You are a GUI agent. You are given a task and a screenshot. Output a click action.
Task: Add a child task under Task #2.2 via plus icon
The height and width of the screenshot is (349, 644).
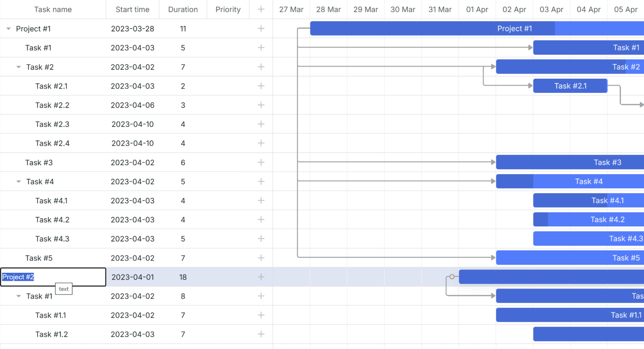coord(260,105)
